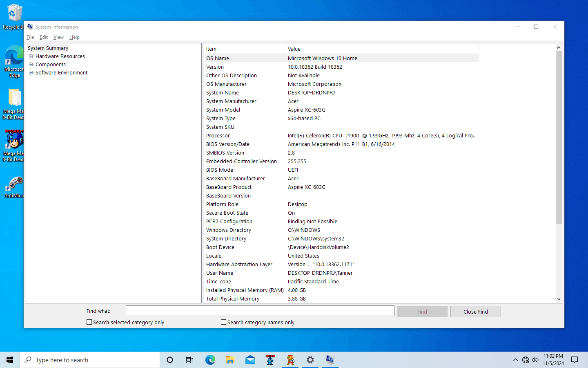Click the Value column header
Image resolution: width=588 pixels, height=368 pixels.
click(x=382, y=49)
